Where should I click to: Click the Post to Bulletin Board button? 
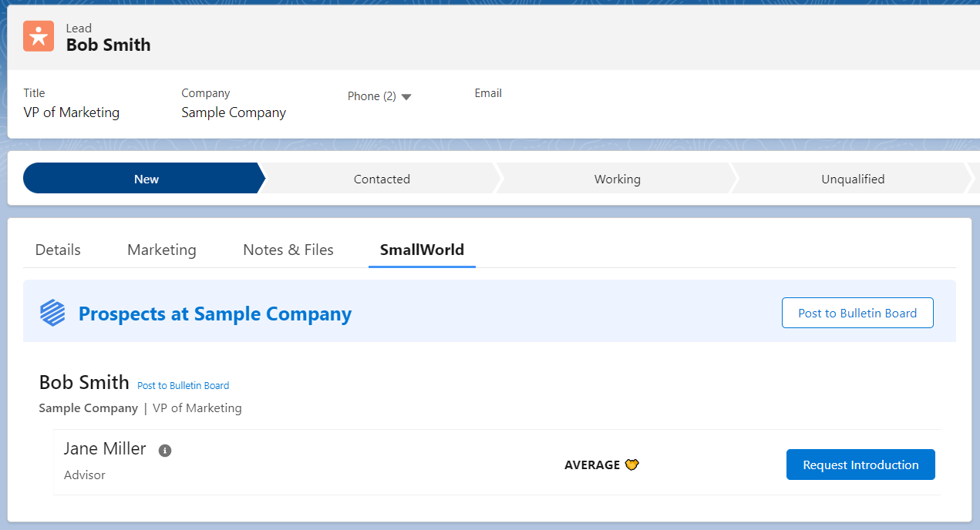[x=857, y=313]
